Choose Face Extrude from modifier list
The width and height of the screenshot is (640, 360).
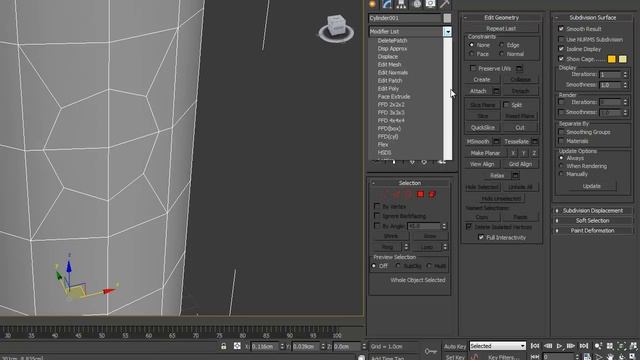(394, 97)
